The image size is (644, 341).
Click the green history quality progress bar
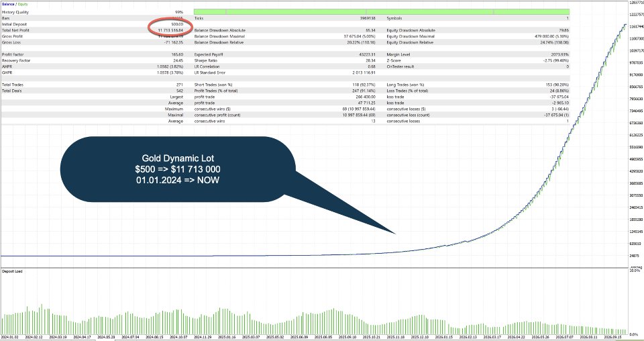[x=382, y=12]
